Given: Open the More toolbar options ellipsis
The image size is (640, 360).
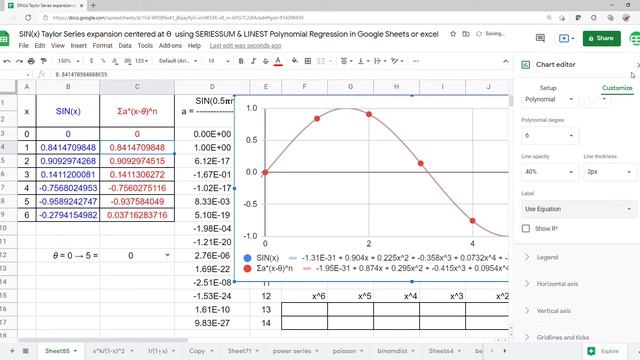Looking at the screenshot, I should 416,61.
